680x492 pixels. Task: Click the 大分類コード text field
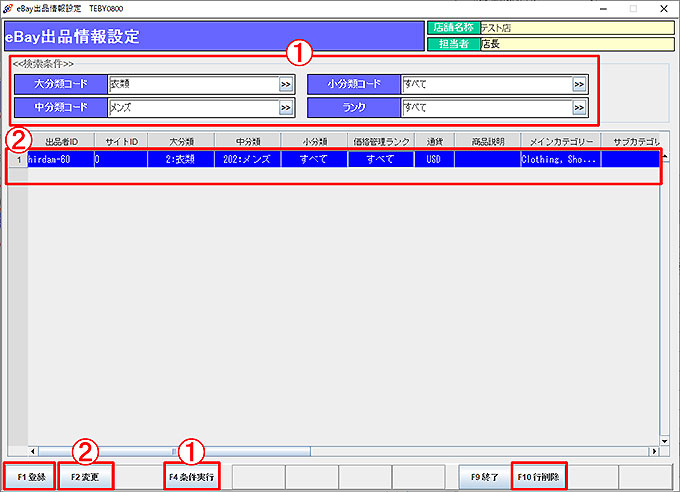pos(192,85)
